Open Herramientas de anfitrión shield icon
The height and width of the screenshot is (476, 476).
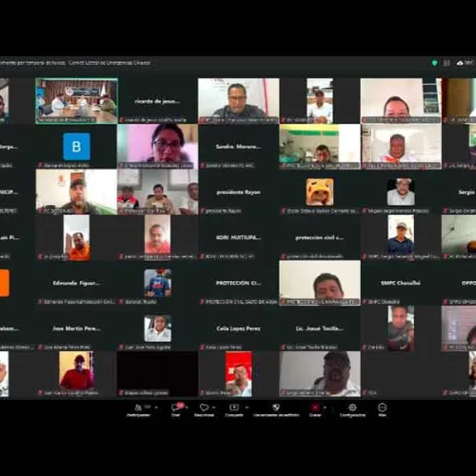276,407
